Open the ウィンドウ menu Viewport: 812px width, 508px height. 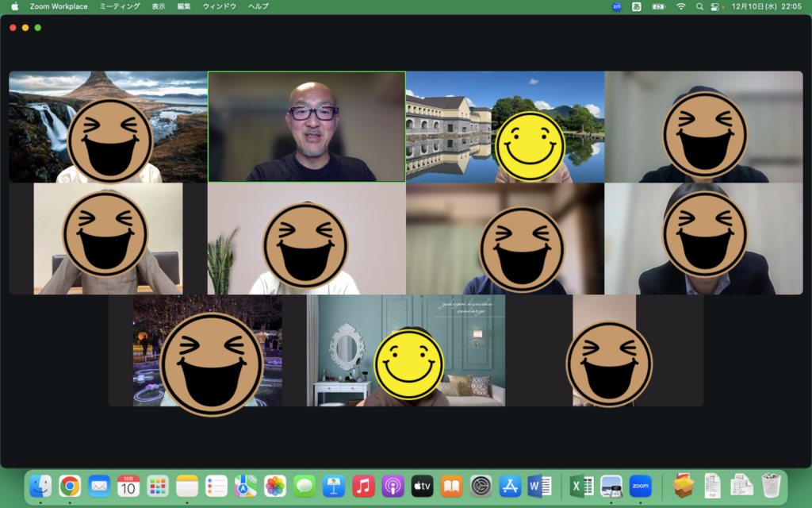tap(219, 6)
